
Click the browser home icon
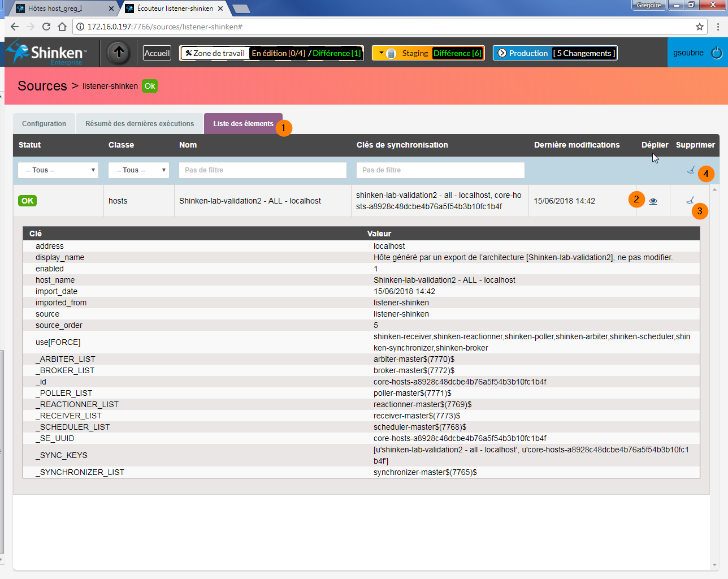[62, 27]
